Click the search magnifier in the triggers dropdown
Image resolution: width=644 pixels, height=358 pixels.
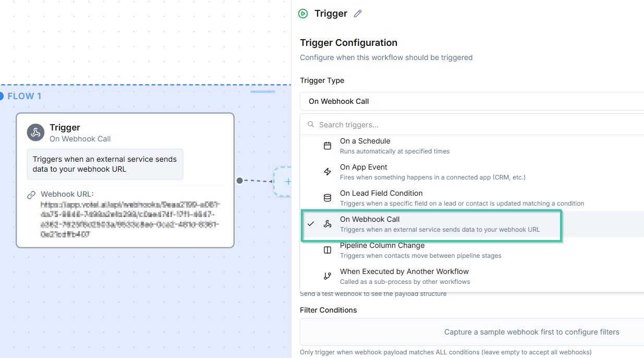(x=310, y=125)
